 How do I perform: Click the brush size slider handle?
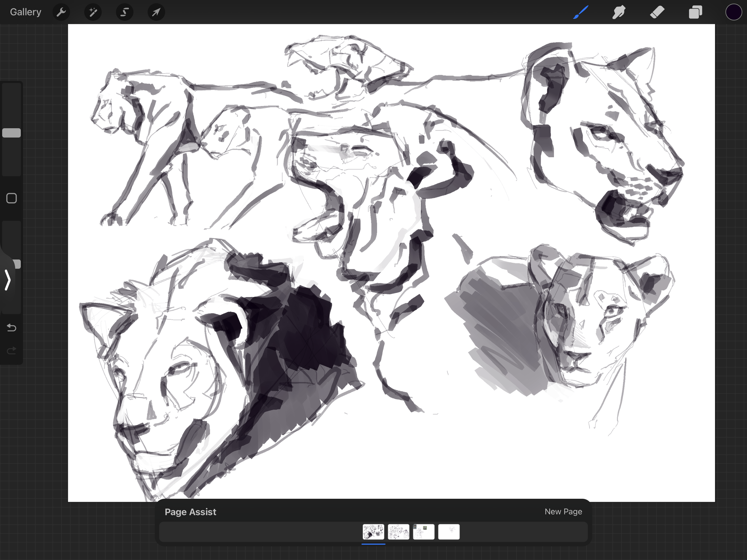pyautogui.click(x=11, y=133)
